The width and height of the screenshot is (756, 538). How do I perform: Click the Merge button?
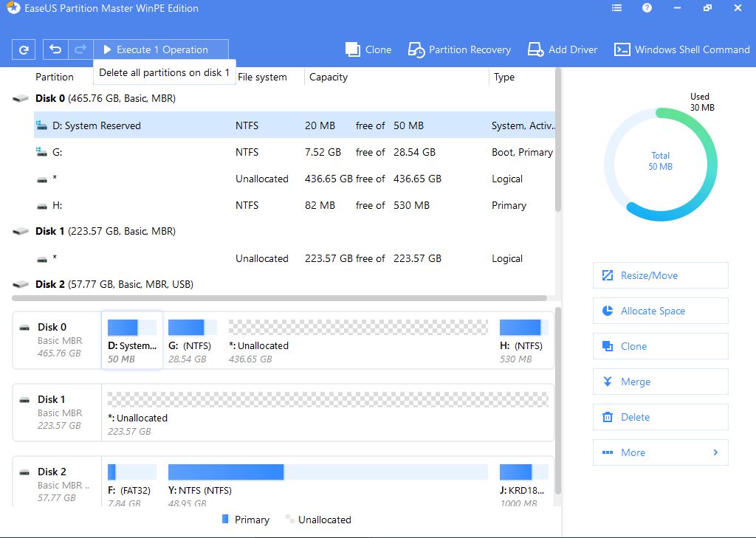click(660, 382)
